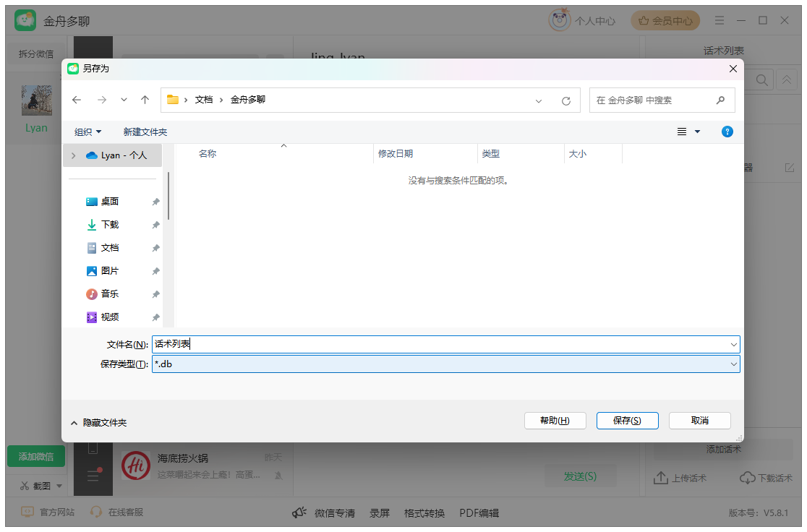Click 拆分微信 tab in main window
This screenshot has height=532, width=807.
click(x=36, y=53)
